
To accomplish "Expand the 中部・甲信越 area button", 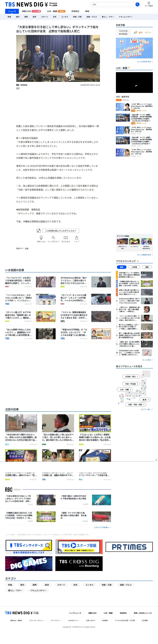I will coord(131,384).
